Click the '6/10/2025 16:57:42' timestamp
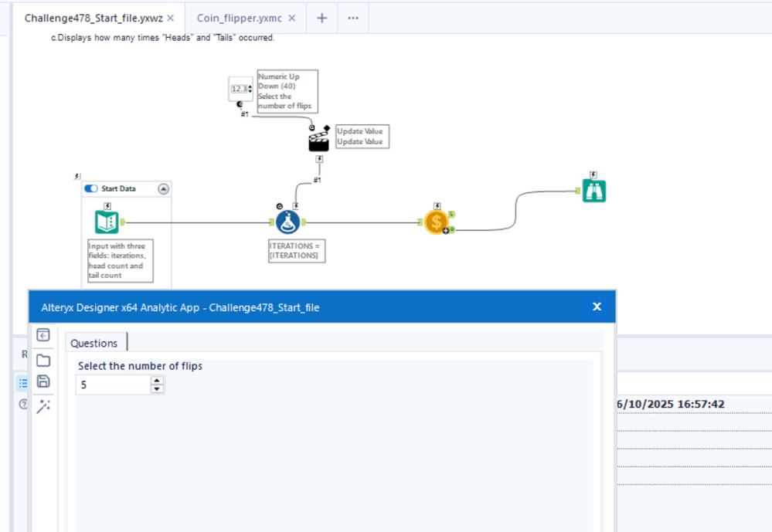The height and width of the screenshot is (532, 772). pos(671,404)
